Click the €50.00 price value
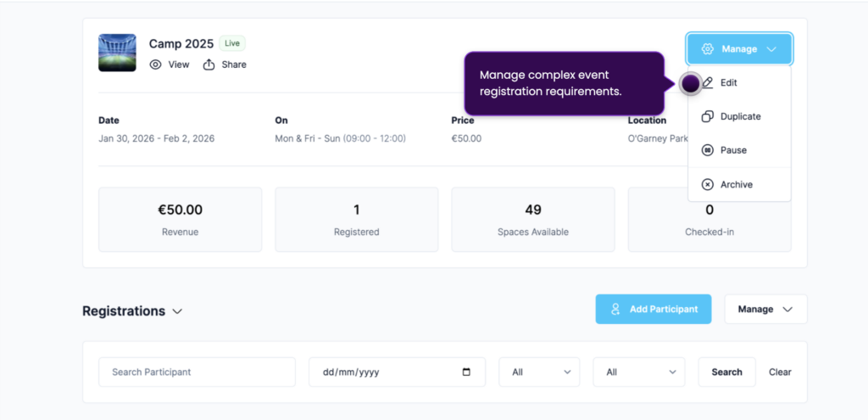The height and width of the screenshot is (420, 868). tap(467, 138)
